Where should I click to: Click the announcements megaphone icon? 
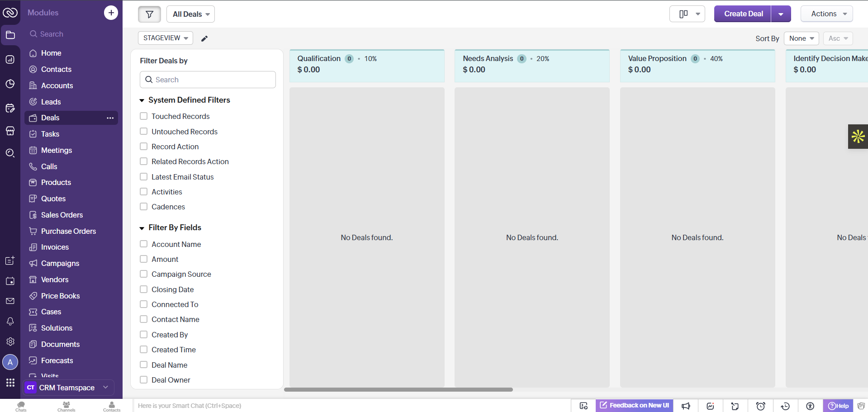click(686, 406)
